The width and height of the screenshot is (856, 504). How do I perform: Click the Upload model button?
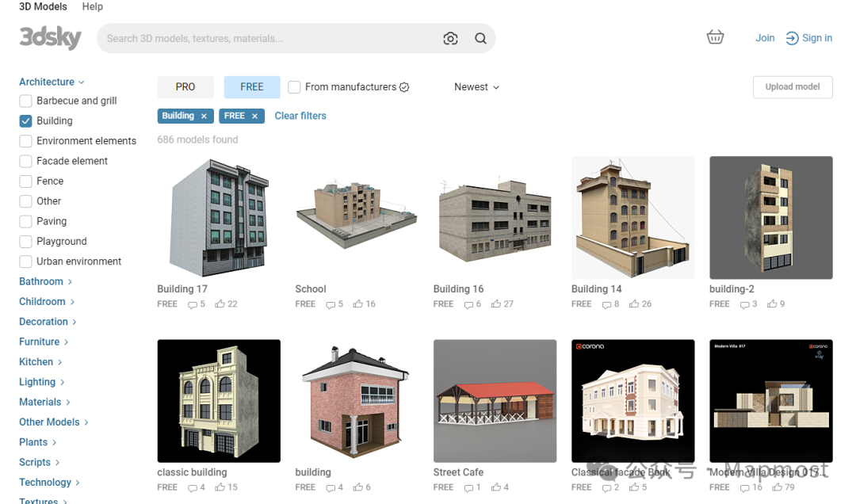point(793,87)
